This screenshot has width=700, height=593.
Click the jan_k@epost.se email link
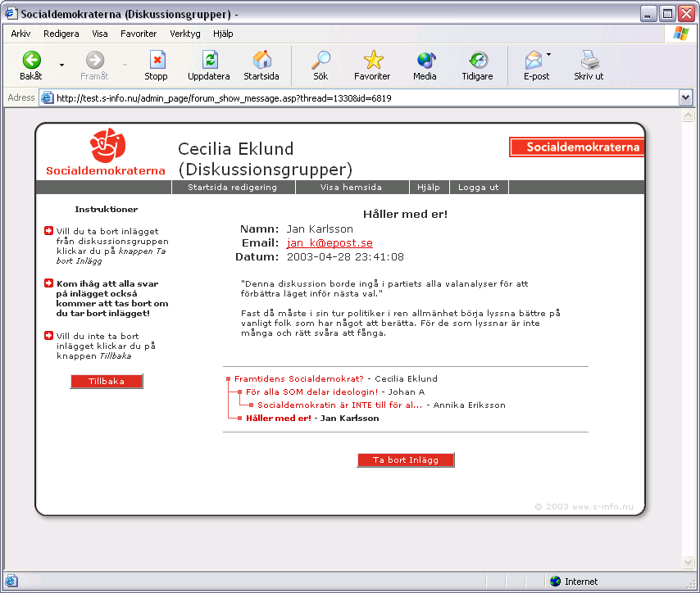(x=330, y=242)
